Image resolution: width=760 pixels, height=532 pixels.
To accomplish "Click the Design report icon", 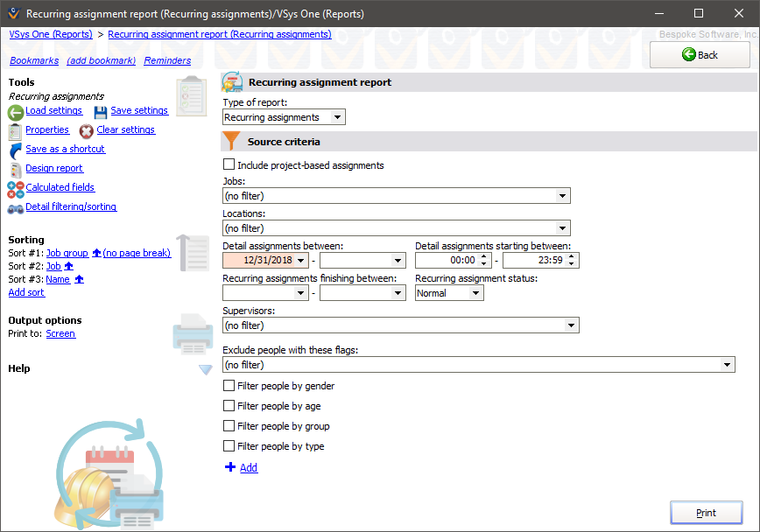I will [x=13, y=168].
